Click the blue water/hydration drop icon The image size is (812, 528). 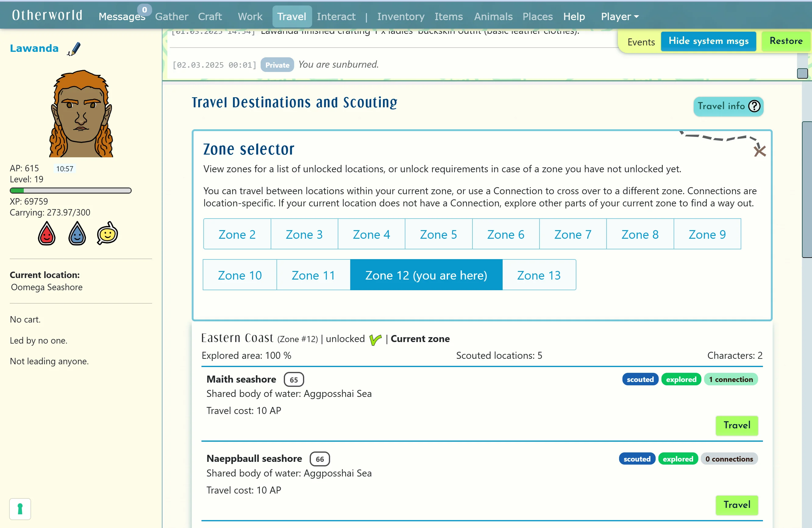[77, 234]
